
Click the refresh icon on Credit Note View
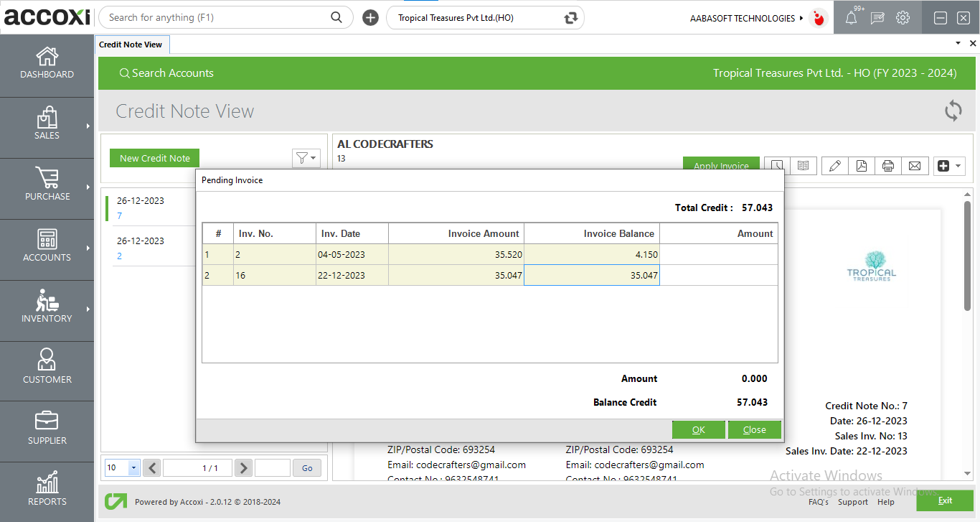tap(953, 111)
